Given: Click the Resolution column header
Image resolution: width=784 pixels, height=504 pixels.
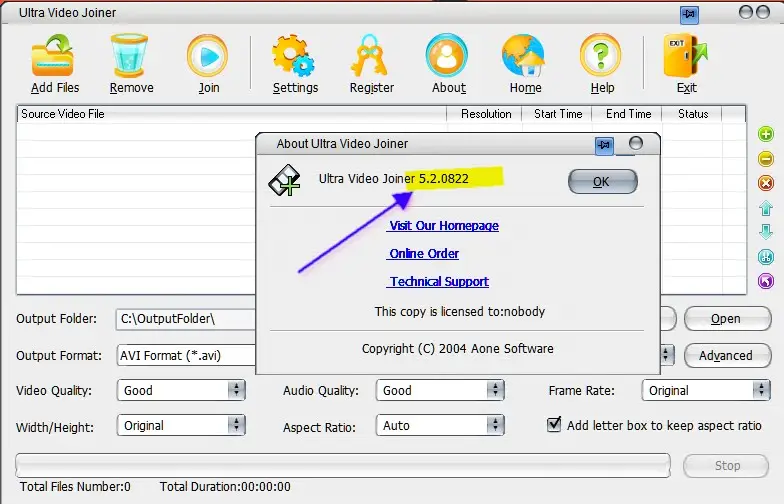Looking at the screenshot, I should [x=485, y=114].
